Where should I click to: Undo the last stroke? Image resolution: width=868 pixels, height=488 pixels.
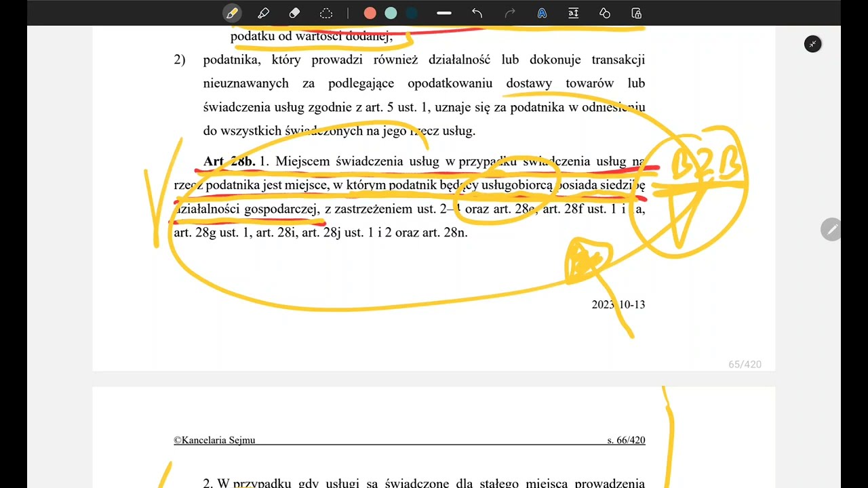click(x=477, y=13)
